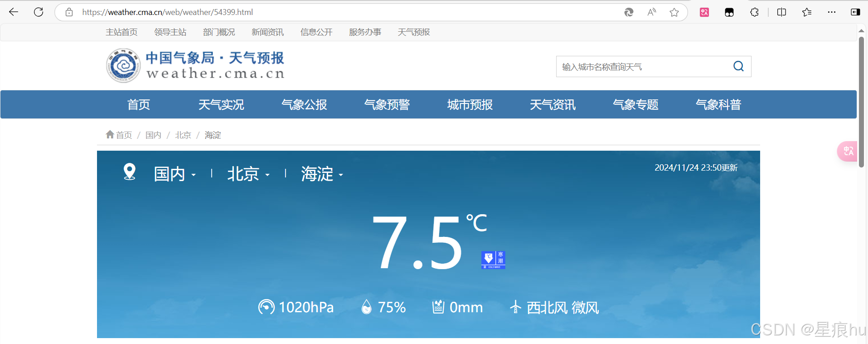Open pink translate extension icon in toolbar
The width and height of the screenshot is (868, 344).
coord(704,12)
